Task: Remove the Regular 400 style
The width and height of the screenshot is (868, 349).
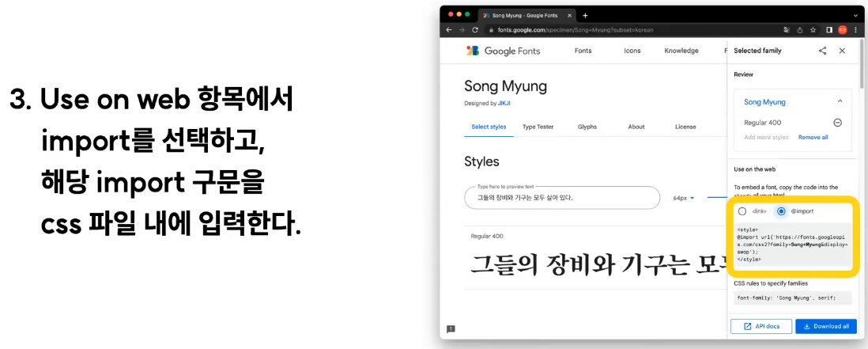Action: tap(837, 123)
